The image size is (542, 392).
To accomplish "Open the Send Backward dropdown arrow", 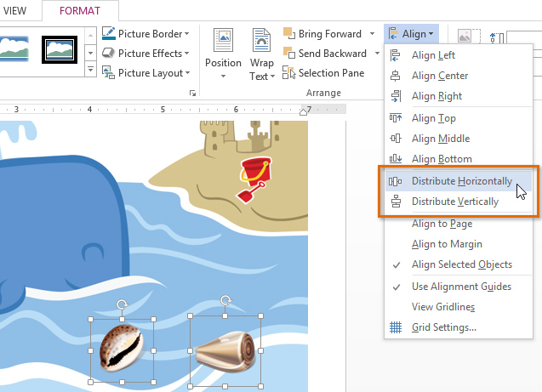I will (377, 54).
